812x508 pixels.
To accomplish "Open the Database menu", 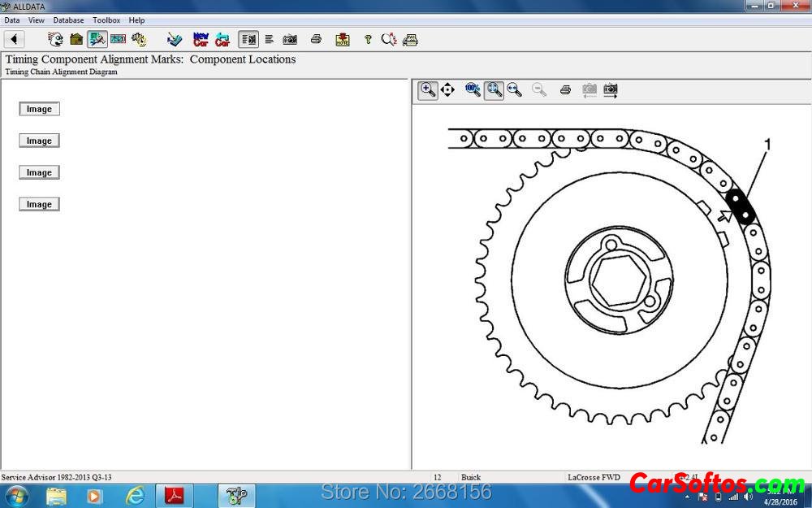I will pyautogui.click(x=68, y=20).
